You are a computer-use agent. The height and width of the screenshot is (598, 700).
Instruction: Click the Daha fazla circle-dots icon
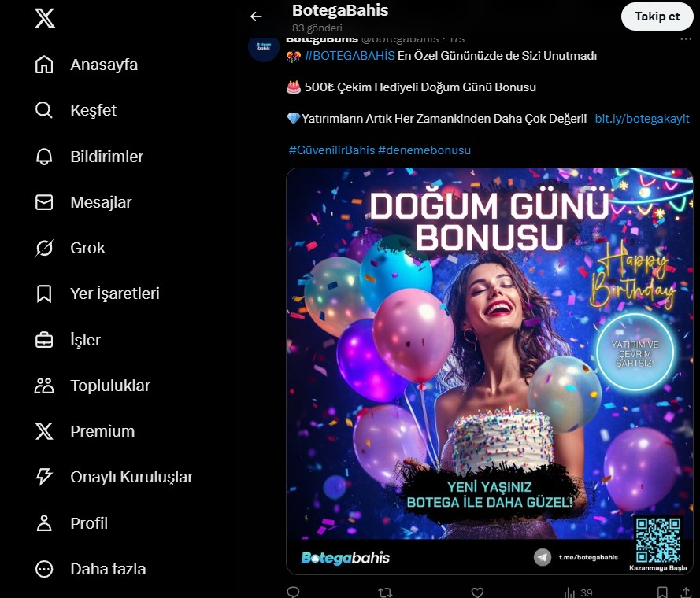coord(44,569)
